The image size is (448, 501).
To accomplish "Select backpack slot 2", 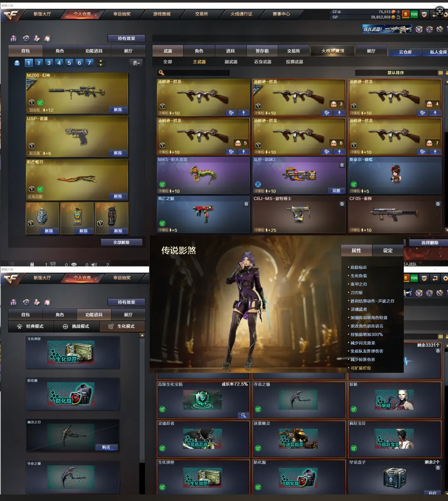I will pos(39,63).
